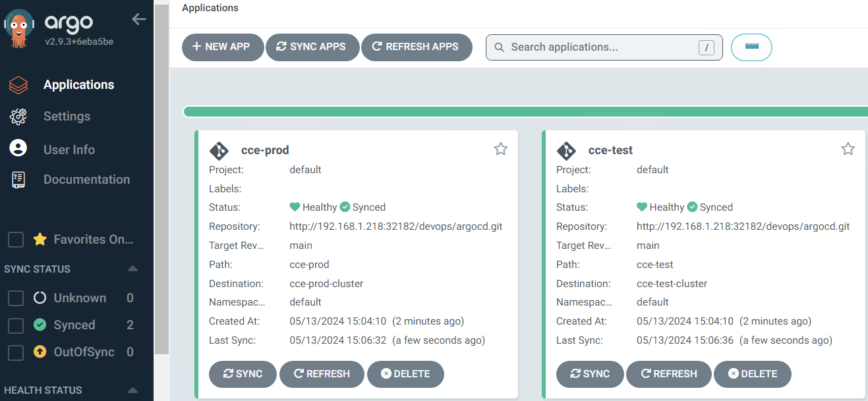Click the slash shortcut badge in search
Viewport: 868px width, 401px height.
click(706, 47)
